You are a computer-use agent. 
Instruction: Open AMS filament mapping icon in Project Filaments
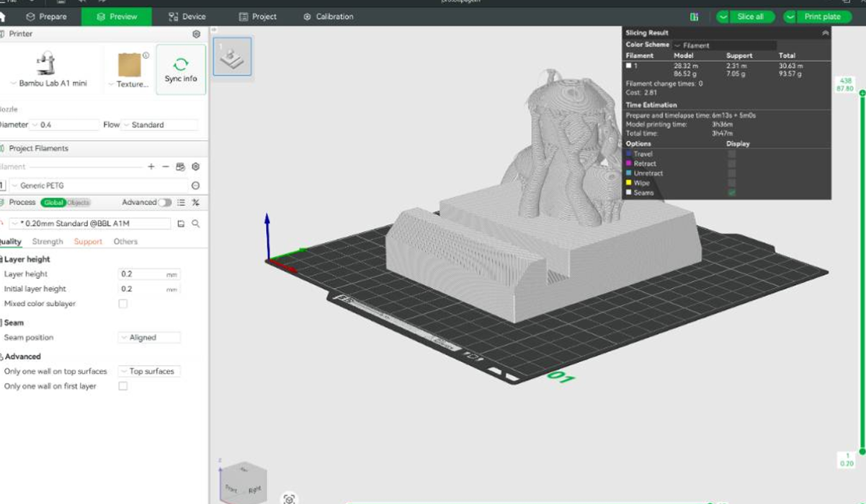181,166
